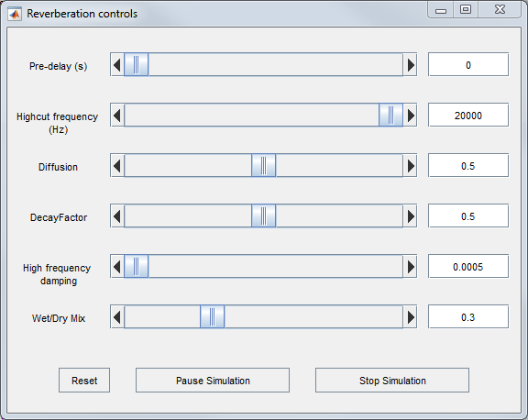Click the Diffusion slider thumb
The height and width of the screenshot is (420, 528).
point(264,165)
